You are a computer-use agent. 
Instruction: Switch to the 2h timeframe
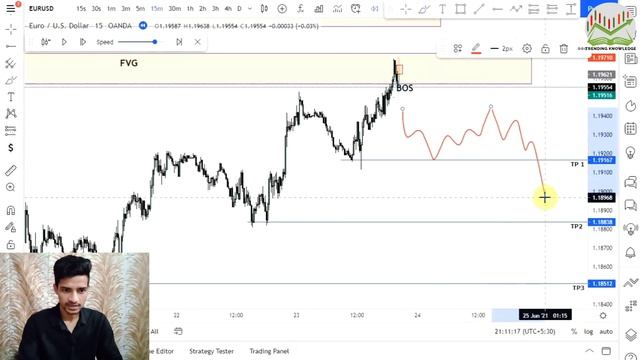click(202, 9)
